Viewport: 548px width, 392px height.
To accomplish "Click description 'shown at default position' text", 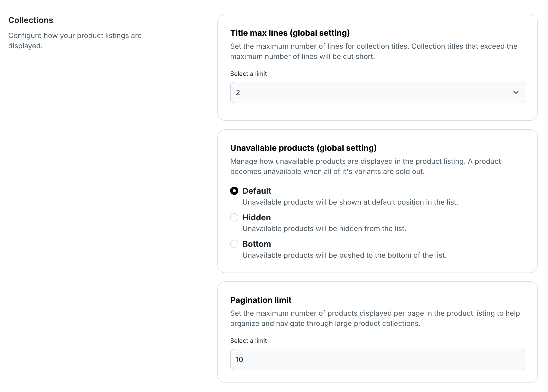I will pyautogui.click(x=350, y=202).
